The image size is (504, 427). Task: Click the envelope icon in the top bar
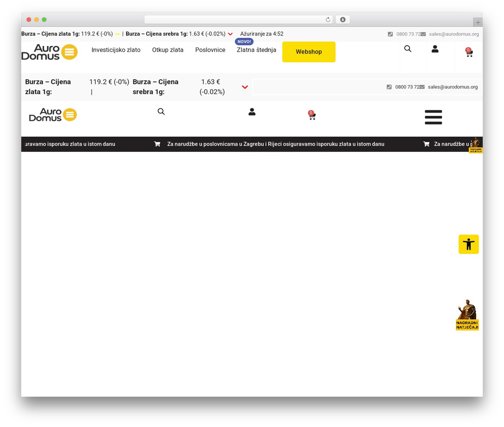[x=423, y=34]
